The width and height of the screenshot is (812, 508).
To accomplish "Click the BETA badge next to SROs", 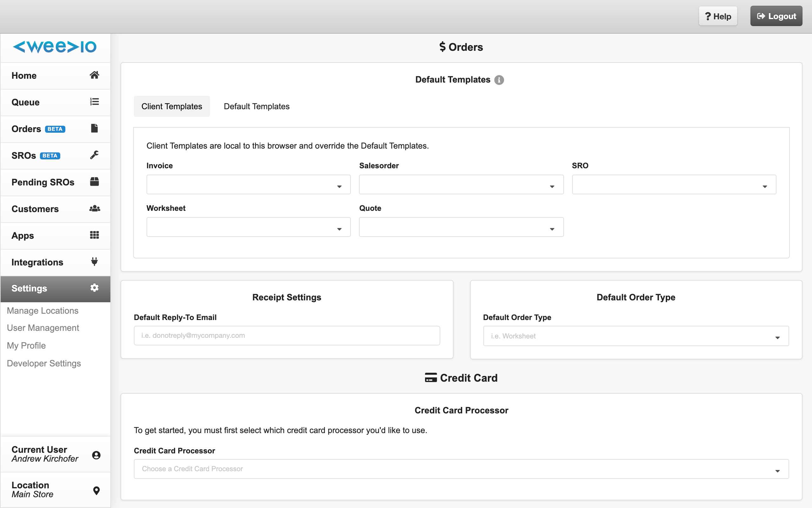I will 50,156.
